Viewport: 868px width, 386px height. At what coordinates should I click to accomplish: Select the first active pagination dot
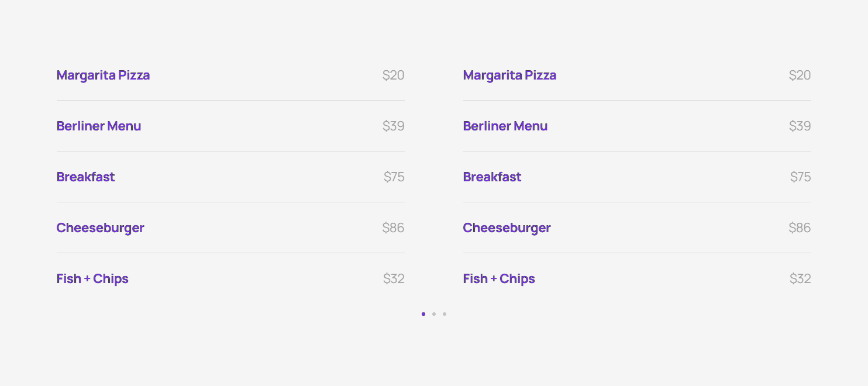point(423,314)
